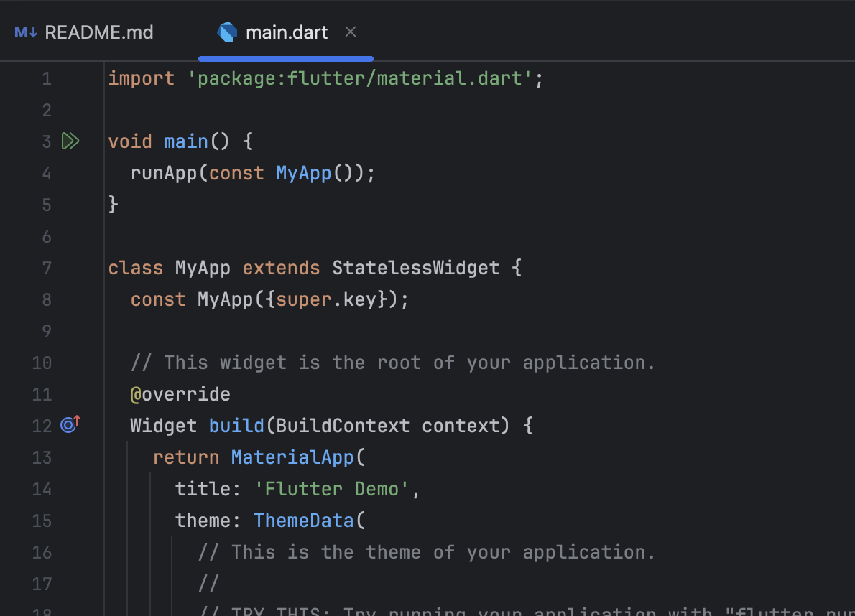Click the runApp call on line 4

point(164,173)
